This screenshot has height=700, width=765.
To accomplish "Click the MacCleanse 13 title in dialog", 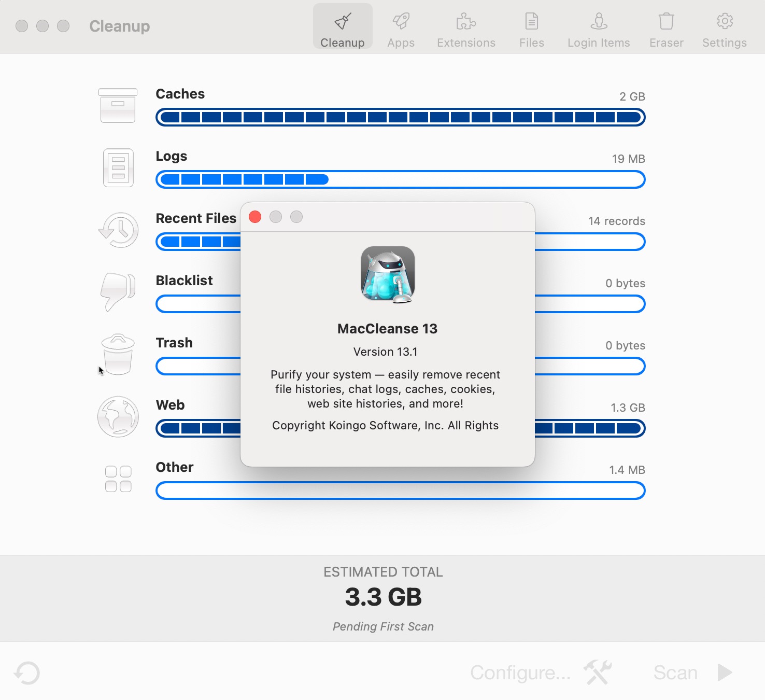I will click(388, 329).
